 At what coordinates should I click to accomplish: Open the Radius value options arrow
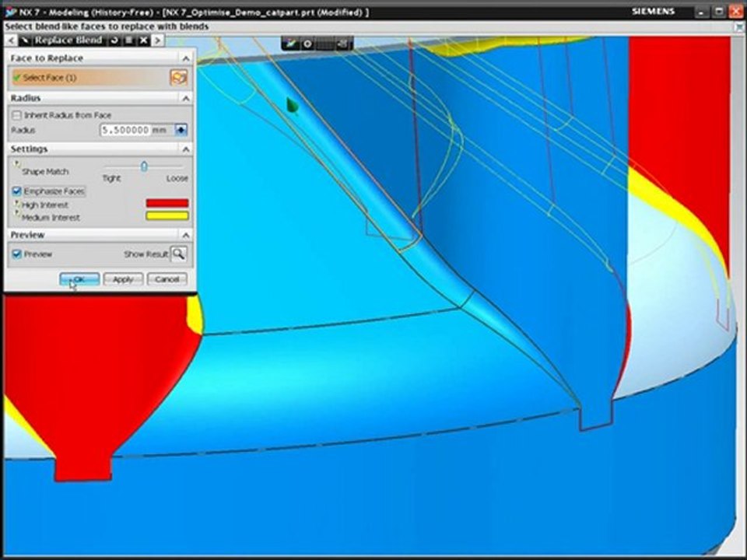coord(181,130)
